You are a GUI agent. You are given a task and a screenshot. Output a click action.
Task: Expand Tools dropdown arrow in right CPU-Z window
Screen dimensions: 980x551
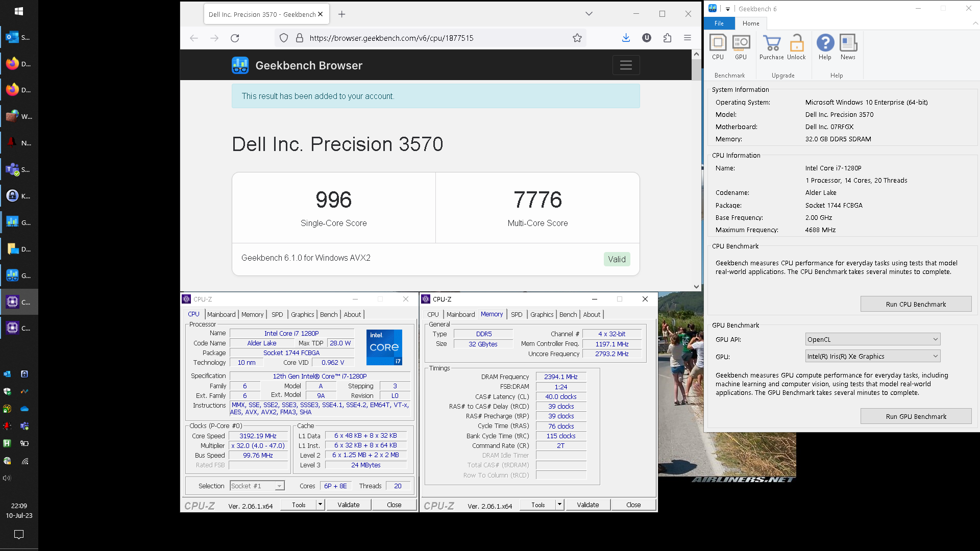pos(559,505)
